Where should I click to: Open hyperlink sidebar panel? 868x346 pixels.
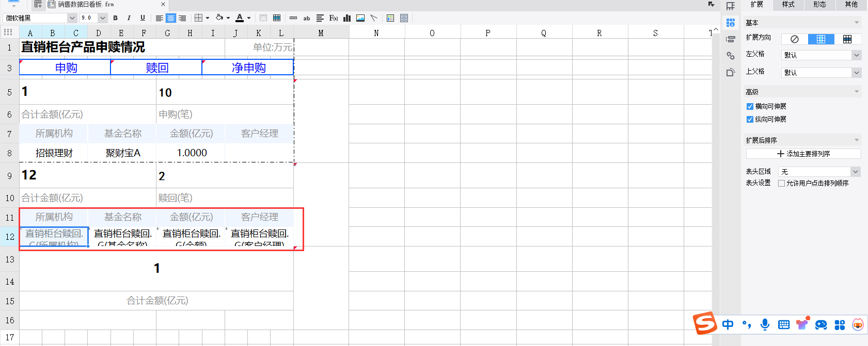click(731, 56)
